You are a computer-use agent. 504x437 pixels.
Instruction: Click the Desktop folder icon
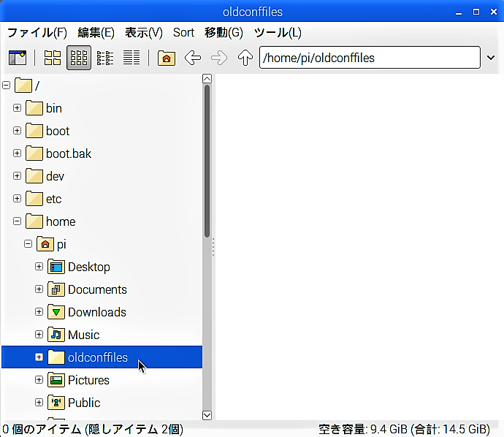point(56,267)
